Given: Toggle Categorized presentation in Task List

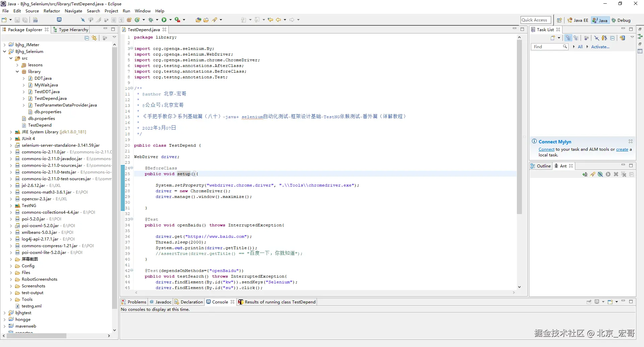Looking at the screenshot, I should pos(568,38).
